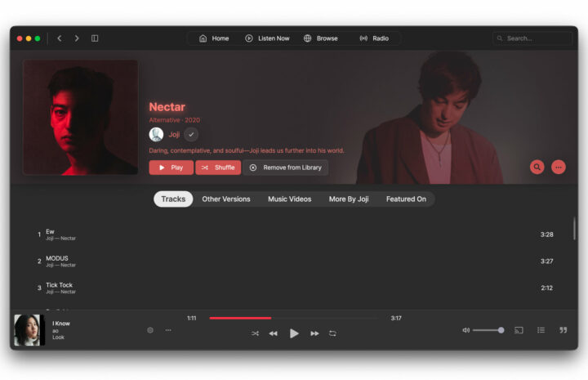588x380 pixels.
Task: Skip to the next track
Action: [x=314, y=333]
